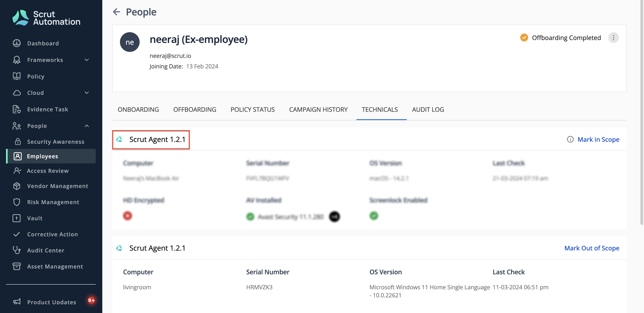The width and height of the screenshot is (644, 313).
Task: Click the Corrective Action checkmark icon
Action: [x=17, y=234]
